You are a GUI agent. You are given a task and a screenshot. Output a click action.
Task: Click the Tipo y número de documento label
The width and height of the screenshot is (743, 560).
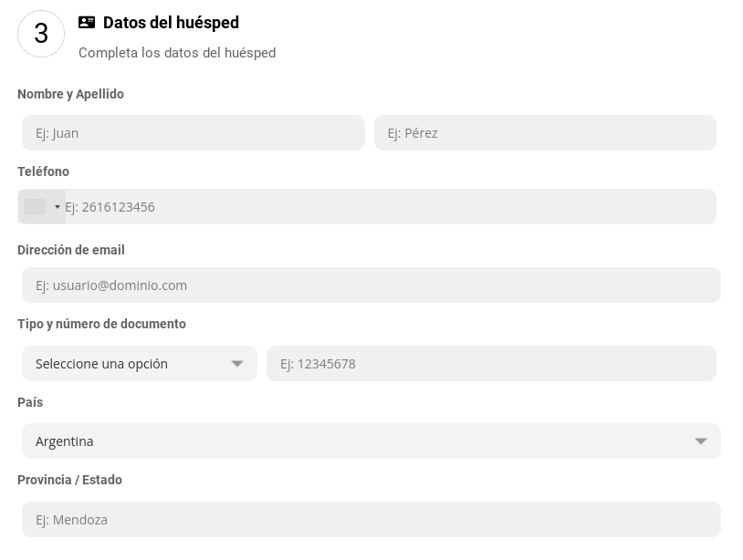(101, 324)
